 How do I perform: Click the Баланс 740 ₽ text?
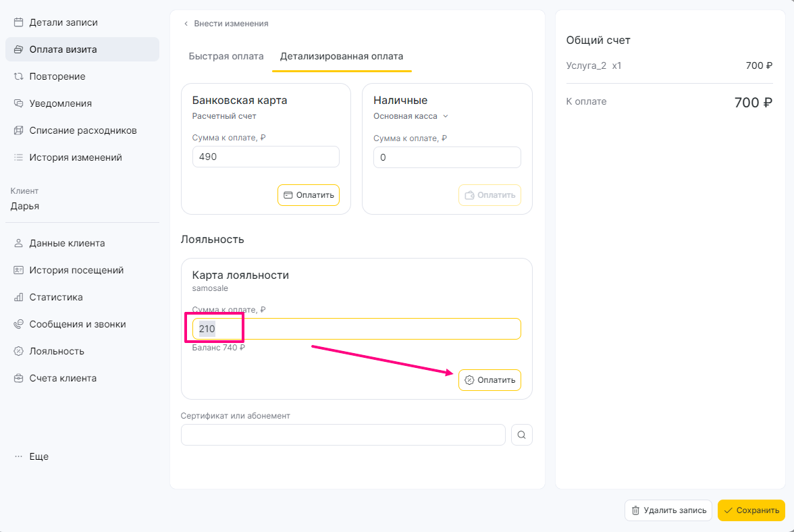coord(218,347)
